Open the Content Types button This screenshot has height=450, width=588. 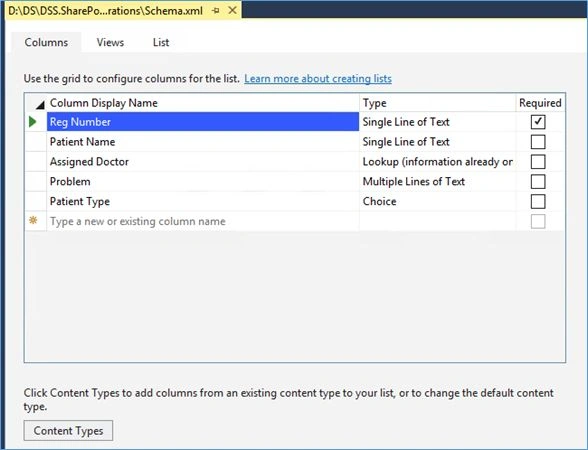click(68, 430)
